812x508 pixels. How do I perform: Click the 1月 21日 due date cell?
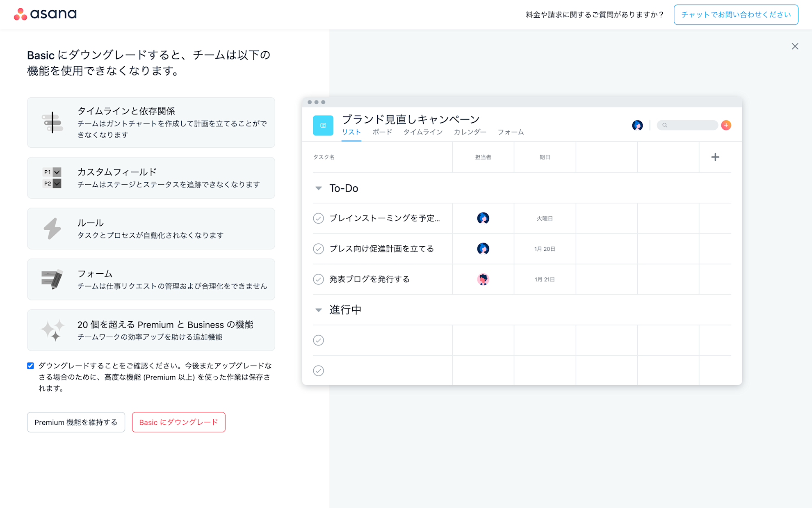point(545,279)
